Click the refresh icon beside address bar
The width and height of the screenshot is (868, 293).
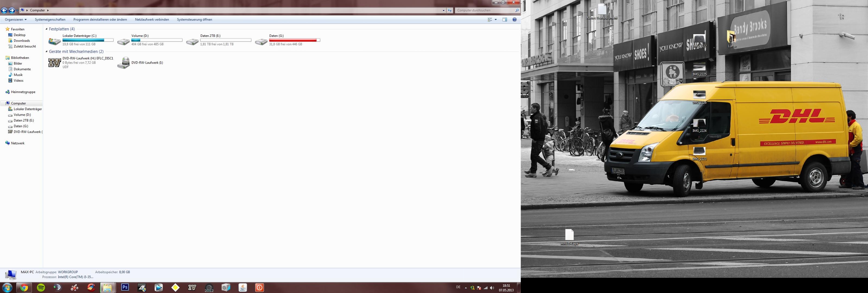click(450, 10)
